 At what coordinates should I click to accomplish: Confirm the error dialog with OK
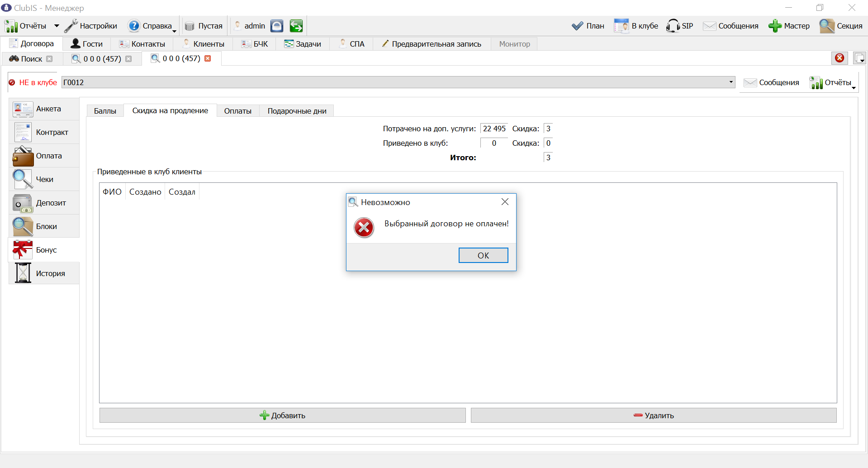[x=483, y=255]
